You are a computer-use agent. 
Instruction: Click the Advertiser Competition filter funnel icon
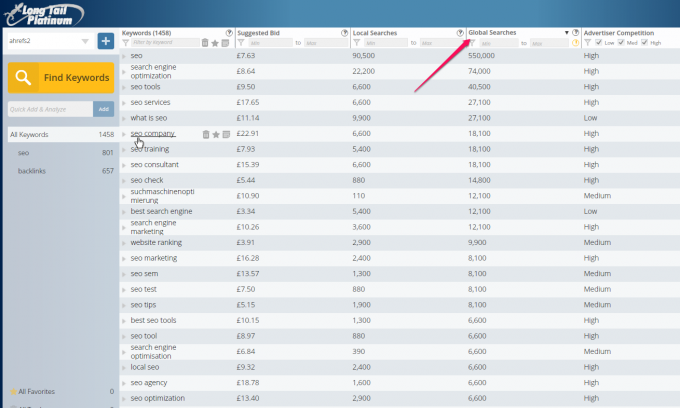pyautogui.click(x=588, y=42)
